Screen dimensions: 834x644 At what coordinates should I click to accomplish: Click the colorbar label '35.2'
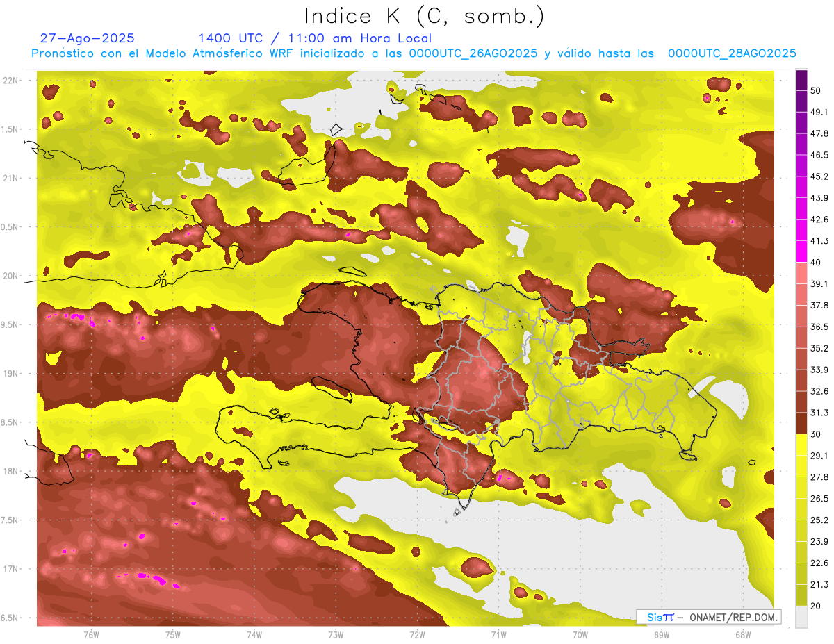[x=819, y=348]
